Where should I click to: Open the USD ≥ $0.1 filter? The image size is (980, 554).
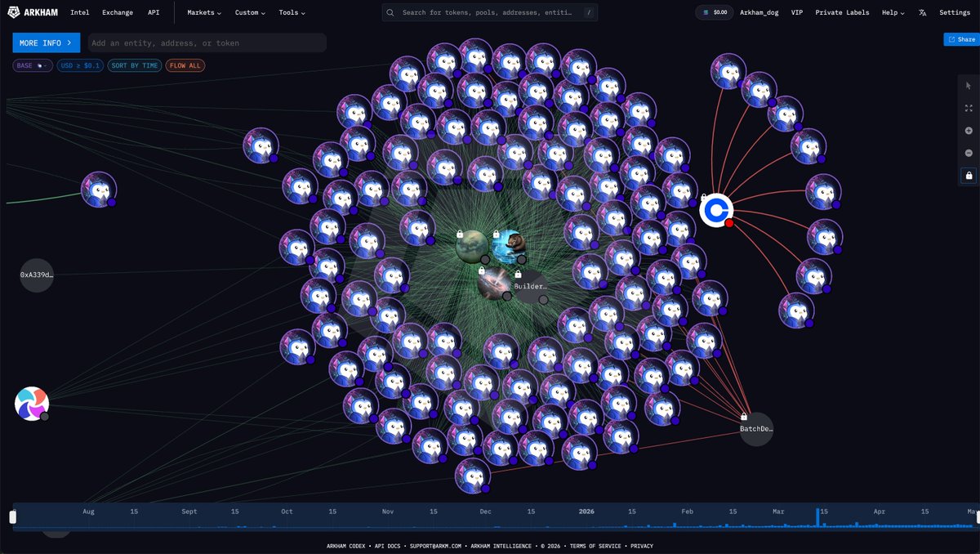pyautogui.click(x=80, y=65)
